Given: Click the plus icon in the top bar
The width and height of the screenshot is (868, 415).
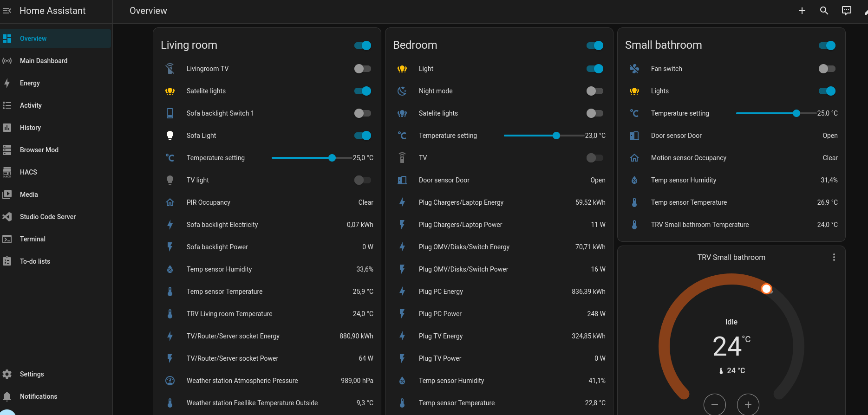Looking at the screenshot, I should pos(802,11).
